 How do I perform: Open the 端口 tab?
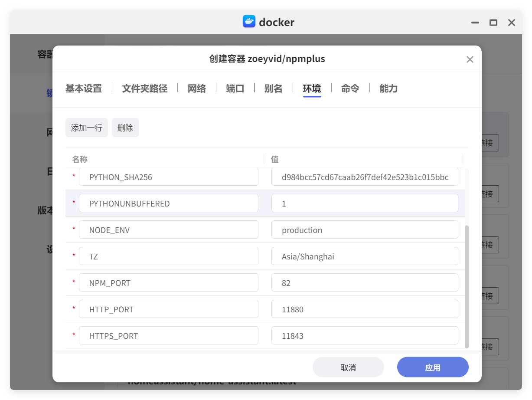coord(235,88)
